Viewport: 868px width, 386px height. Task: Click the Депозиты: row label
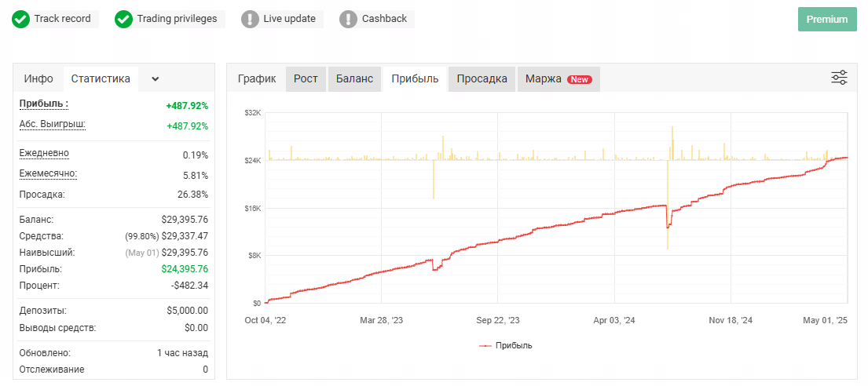[43, 311]
